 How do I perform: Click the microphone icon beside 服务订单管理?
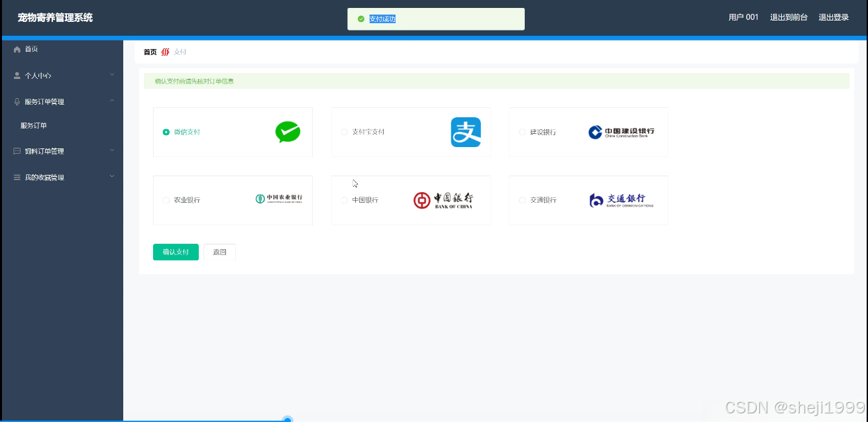[x=17, y=101]
